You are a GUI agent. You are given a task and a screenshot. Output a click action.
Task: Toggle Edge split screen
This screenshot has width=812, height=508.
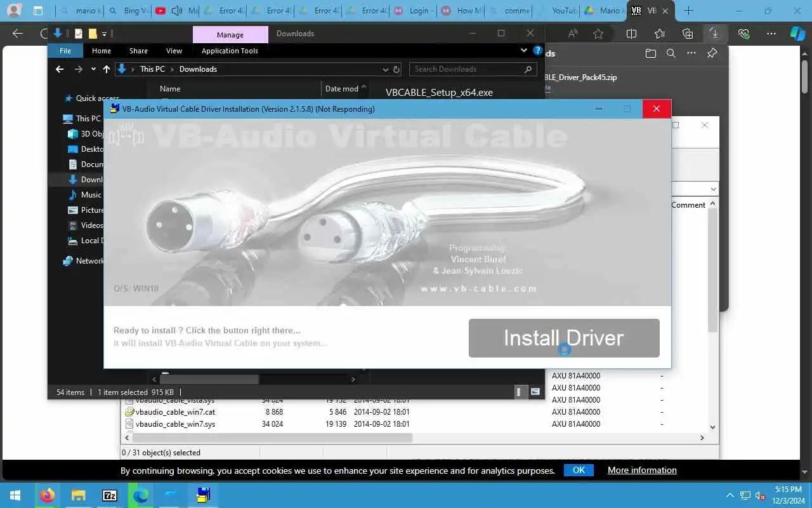click(x=631, y=34)
